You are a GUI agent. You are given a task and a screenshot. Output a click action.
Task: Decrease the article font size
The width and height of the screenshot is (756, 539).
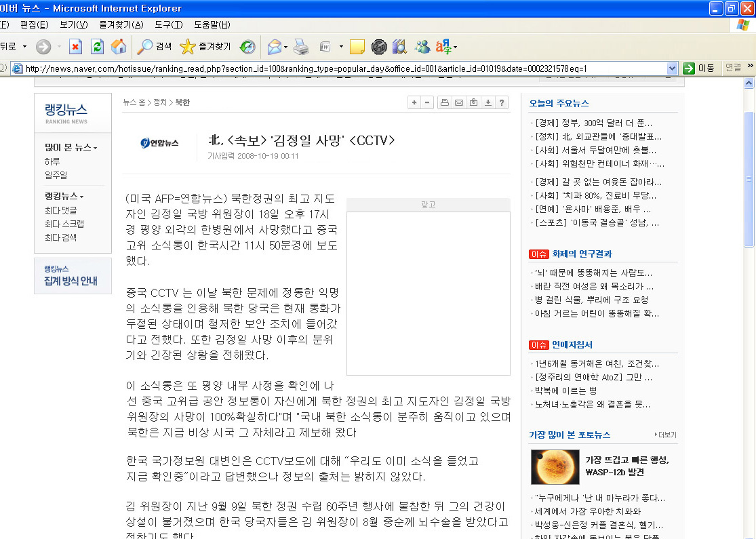click(427, 102)
